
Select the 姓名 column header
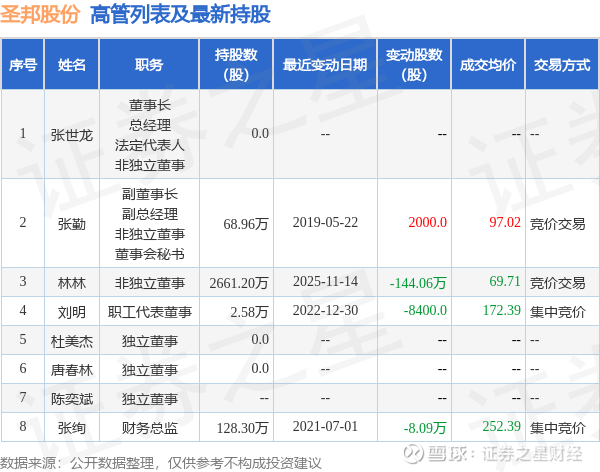[x=72, y=64]
